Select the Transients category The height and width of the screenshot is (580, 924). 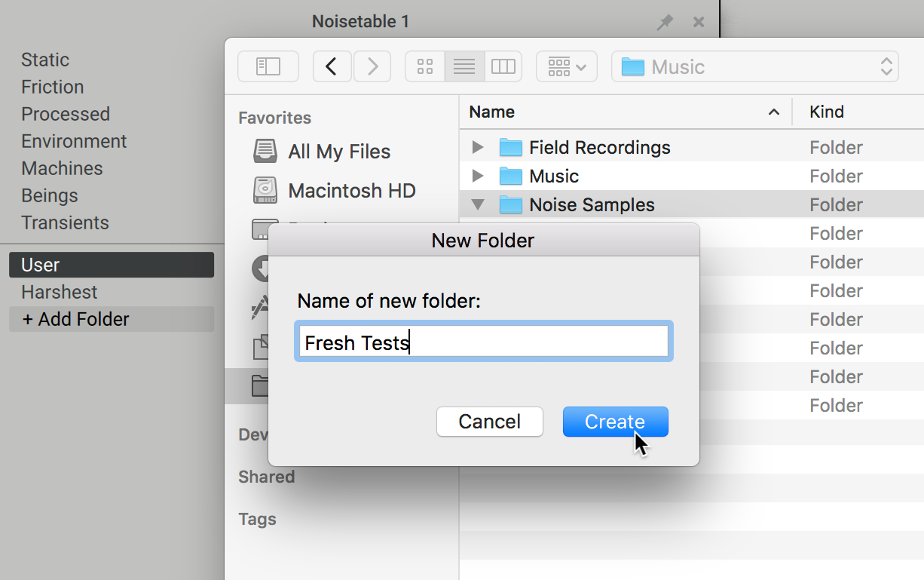[65, 222]
